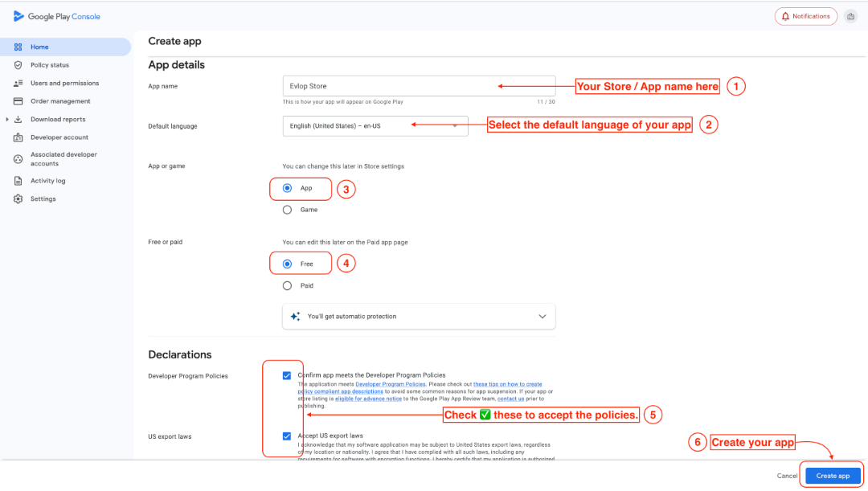Click the 'This is how your app will appear on Google Play' hint
Viewport: 868px width, 491px height.
click(342, 102)
